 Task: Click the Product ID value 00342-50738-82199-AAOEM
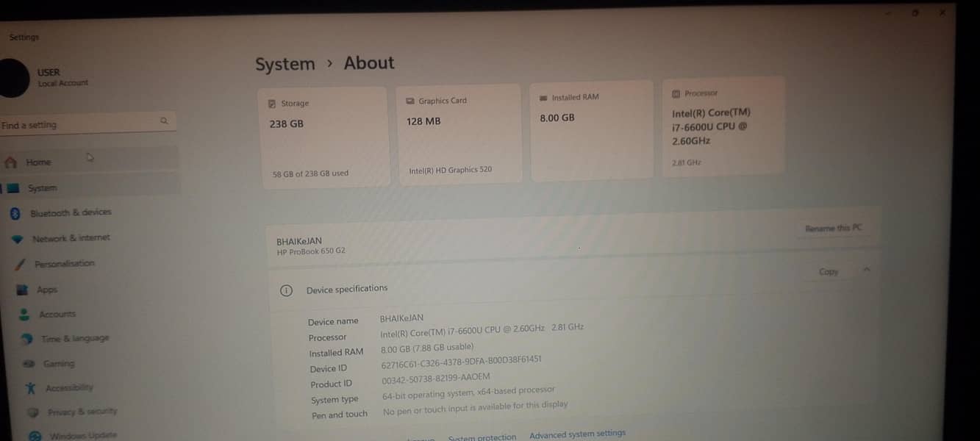[x=436, y=378]
